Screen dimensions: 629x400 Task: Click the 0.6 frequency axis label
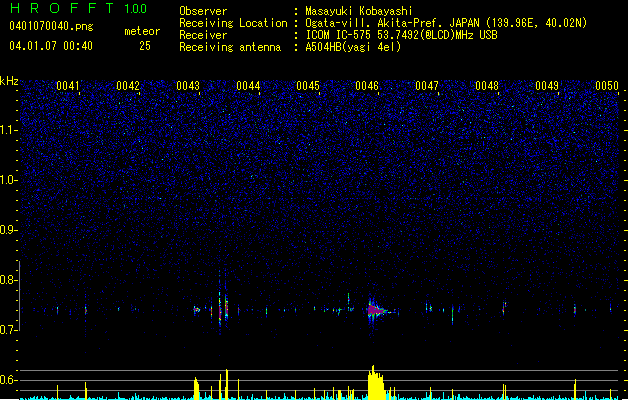(8, 380)
